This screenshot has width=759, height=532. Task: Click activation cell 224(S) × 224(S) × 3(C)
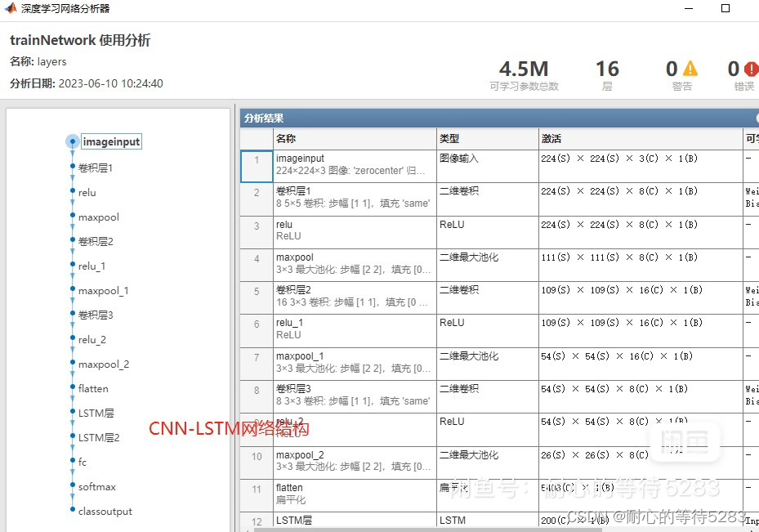(x=641, y=166)
